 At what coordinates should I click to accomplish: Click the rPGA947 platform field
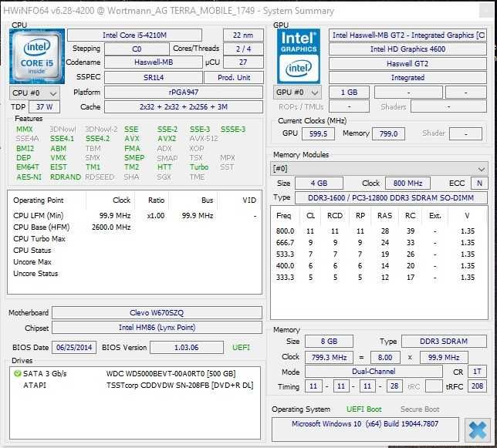(184, 92)
